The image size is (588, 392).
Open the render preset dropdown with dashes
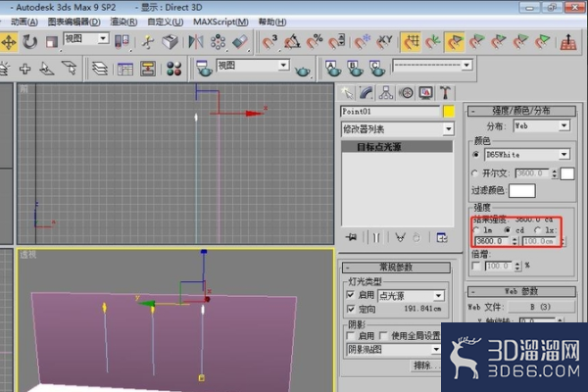pos(431,65)
